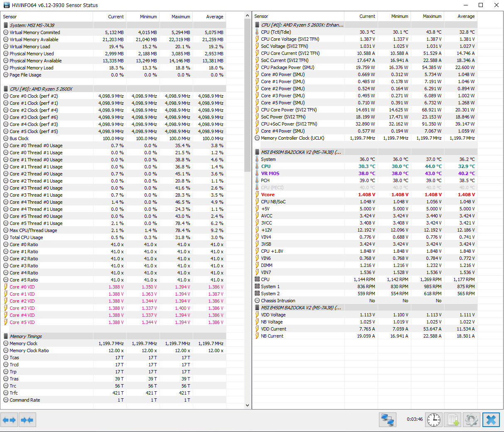This screenshot has height=432, width=504.
Task: Click thermometer icon beside PCH row
Action: point(257,180)
